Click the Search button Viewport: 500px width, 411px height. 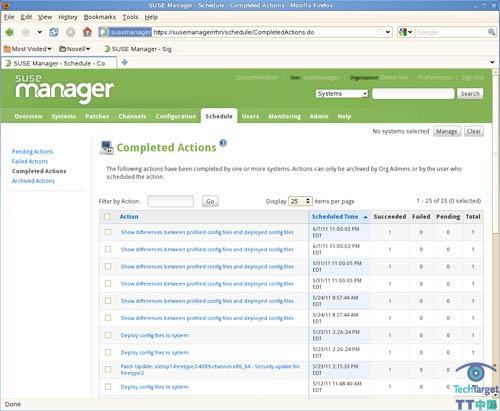pos(470,94)
